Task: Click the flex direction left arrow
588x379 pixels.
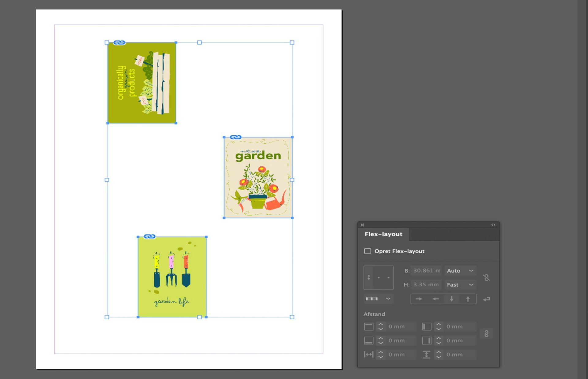Action: pyautogui.click(x=435, y=299)
